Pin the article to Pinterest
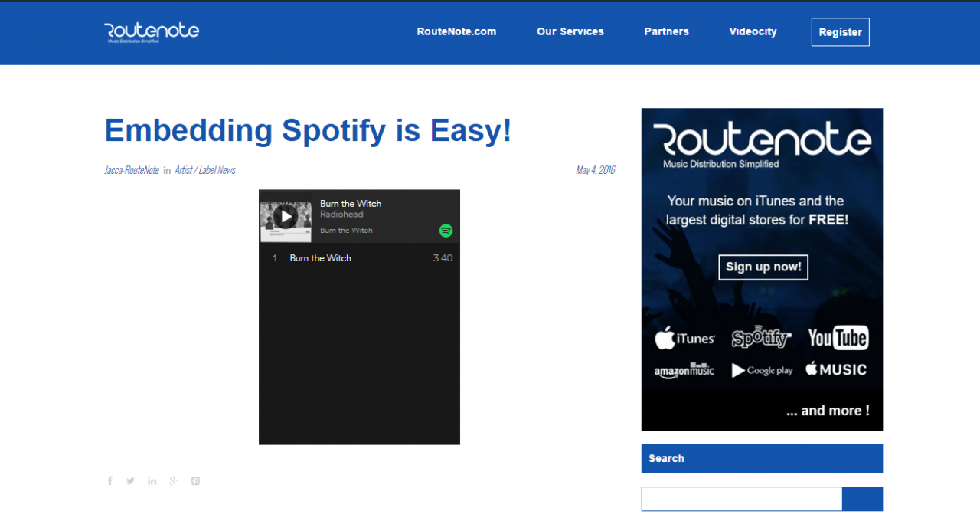The height and width of the screenshot is (521, 980). 194,480
